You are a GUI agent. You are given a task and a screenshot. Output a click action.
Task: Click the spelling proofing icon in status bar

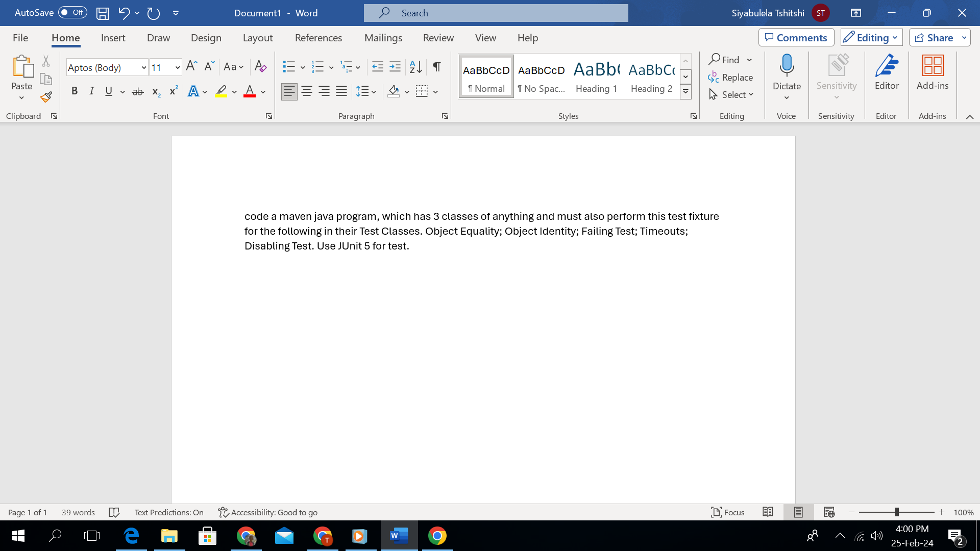(114, 512)
